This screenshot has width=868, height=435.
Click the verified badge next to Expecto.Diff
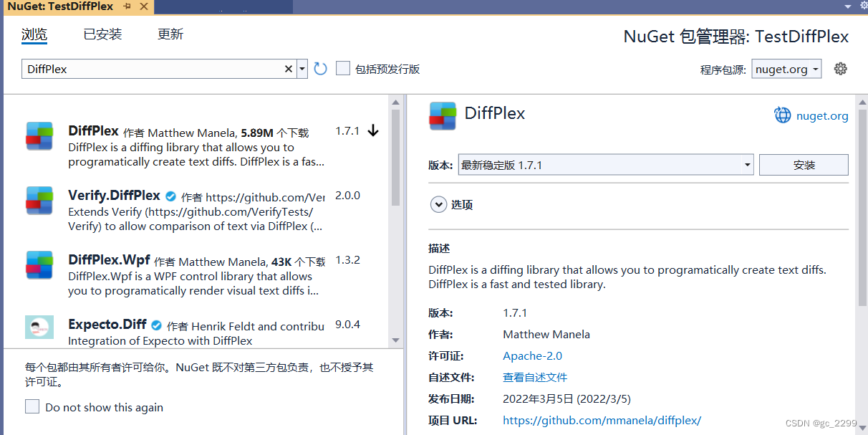click(x=156, y=325)
